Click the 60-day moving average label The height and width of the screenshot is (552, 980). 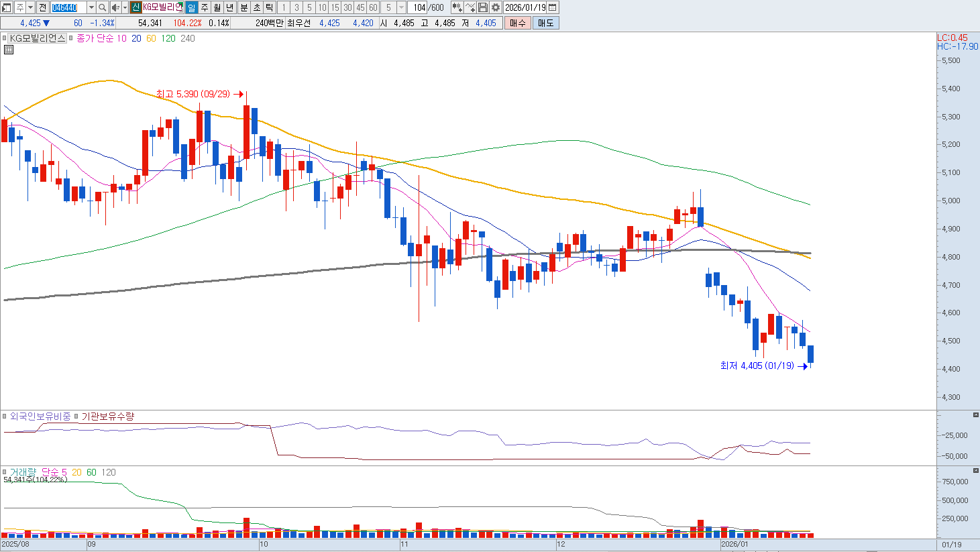pyautogui.click(x=151, y=38)
